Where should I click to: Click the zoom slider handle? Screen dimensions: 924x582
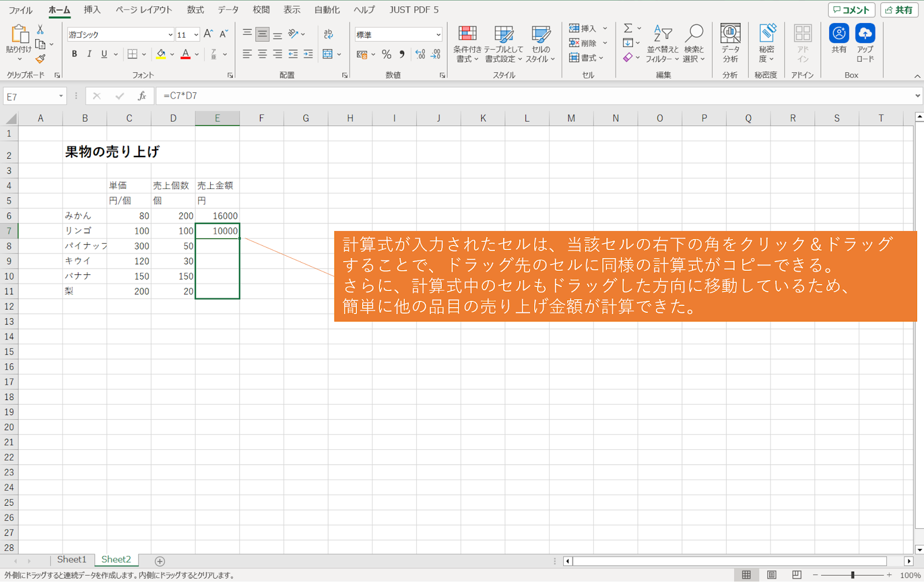[852, 575]
